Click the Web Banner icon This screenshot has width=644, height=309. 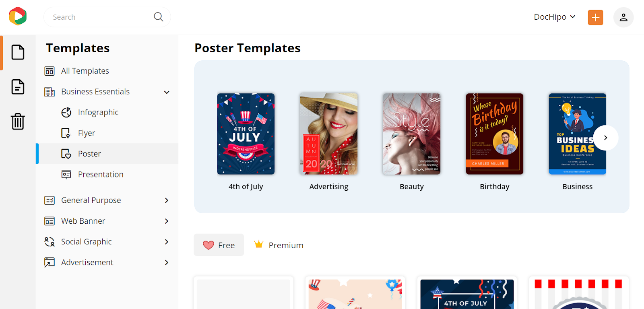tap(50, 221)
